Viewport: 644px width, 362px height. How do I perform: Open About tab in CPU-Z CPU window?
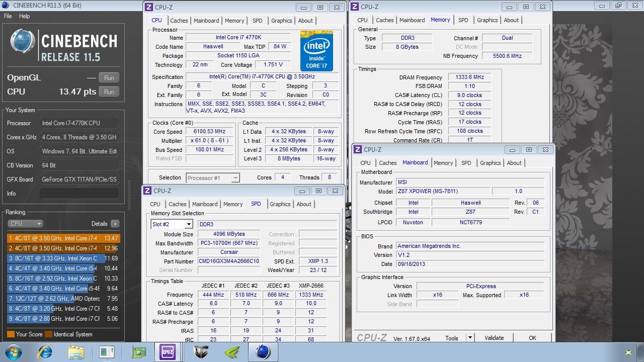click(305, 21)
